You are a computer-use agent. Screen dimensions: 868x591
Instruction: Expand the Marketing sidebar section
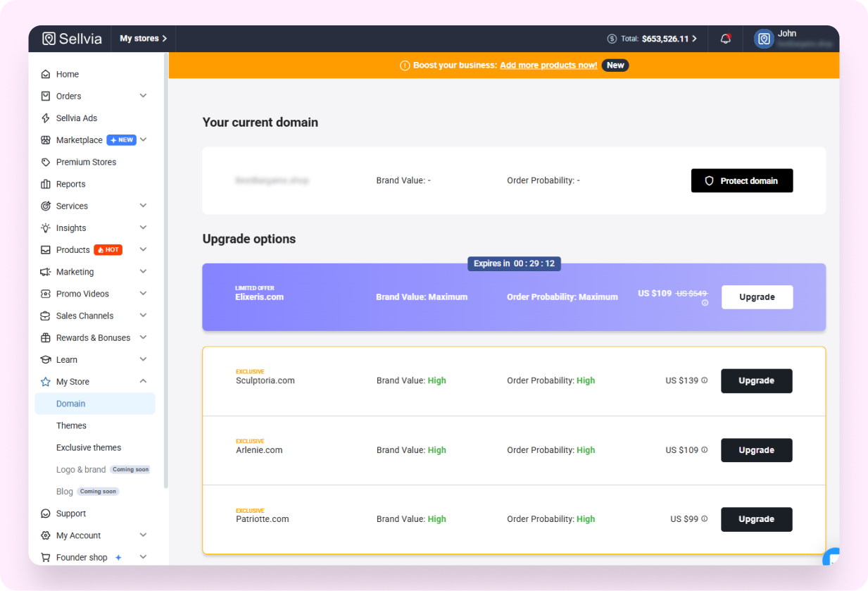pos(143,272)
